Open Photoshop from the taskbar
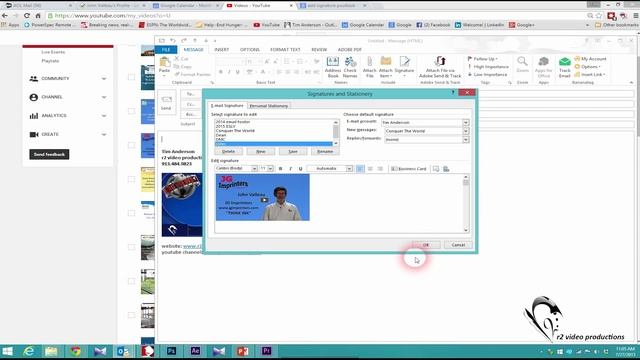The image size is (640, 360). pyautogui.click(x=171, y=351)
